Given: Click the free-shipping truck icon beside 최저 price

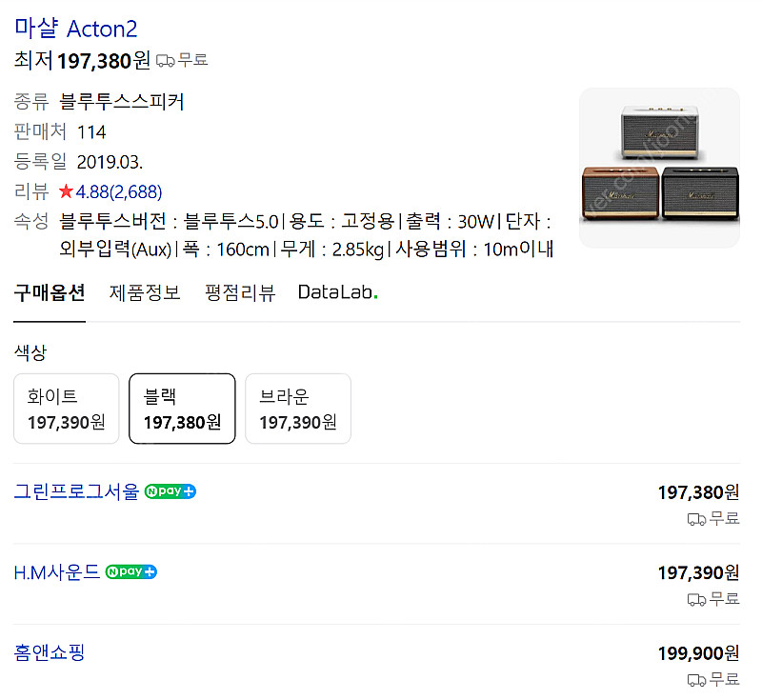Looking at the screenshot, I should 165,60.
